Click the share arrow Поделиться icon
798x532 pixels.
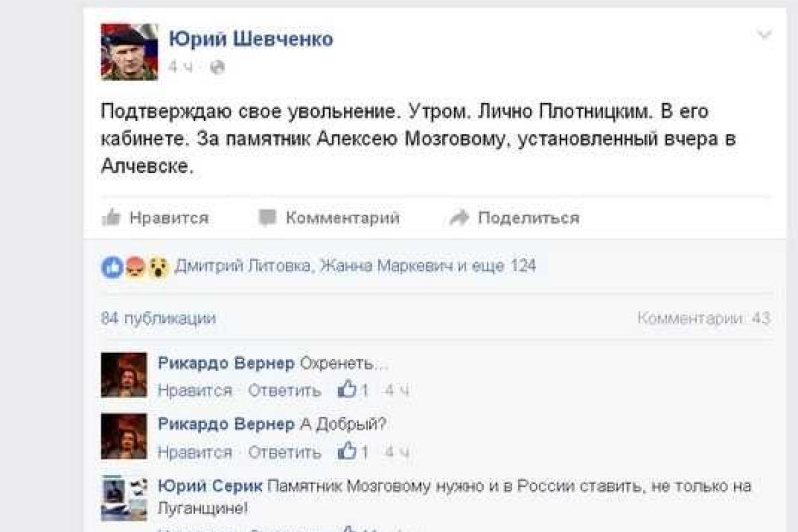pos(458,217)
